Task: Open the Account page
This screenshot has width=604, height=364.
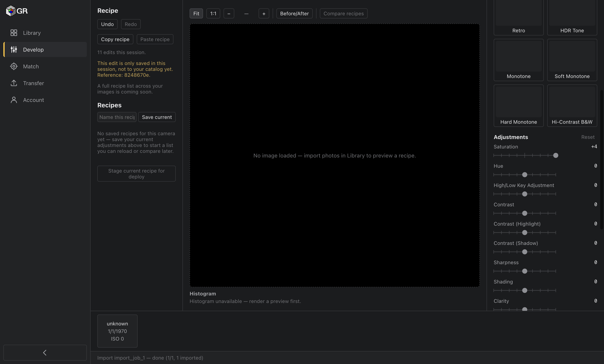Action: click(x=45, y=100)
